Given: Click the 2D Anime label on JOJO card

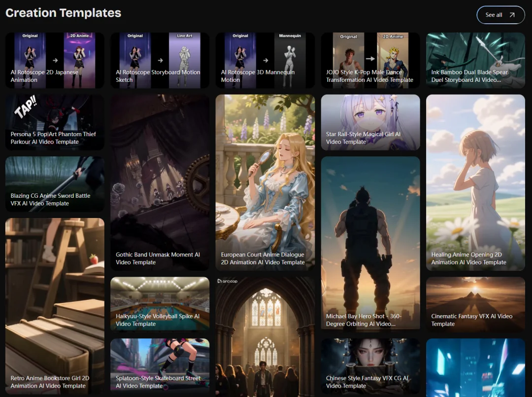Looking at the screenshot, I should click(393, 36).
